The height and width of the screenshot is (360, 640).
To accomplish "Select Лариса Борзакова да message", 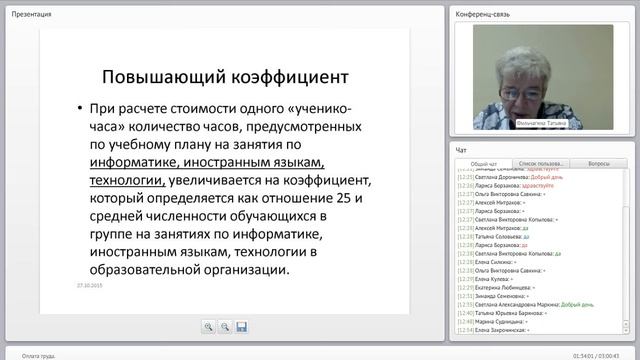I will tap(493, 245).
